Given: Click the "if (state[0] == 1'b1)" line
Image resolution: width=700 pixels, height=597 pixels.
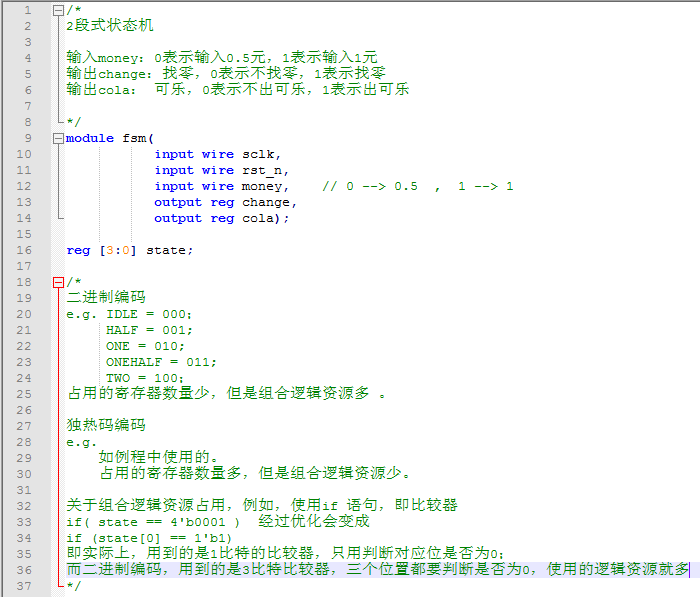Looking at the screenshot, I should 148,538.
